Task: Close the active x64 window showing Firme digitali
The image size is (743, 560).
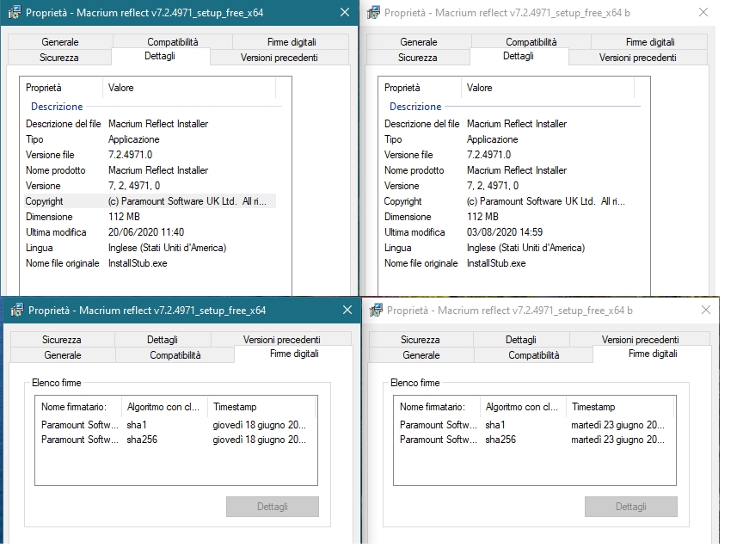Action: click(347, 311)
